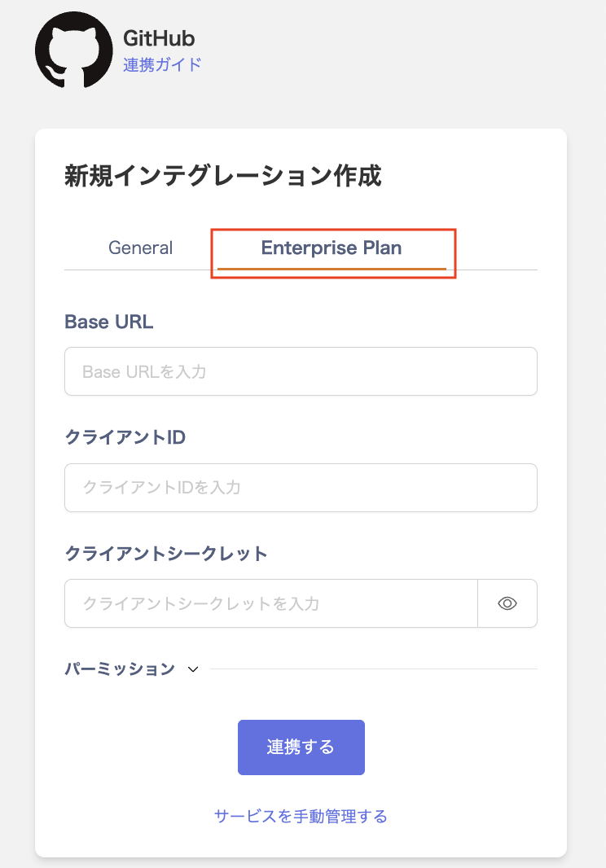Click the 新規インテグレーション作成 heading

(x=222, y=176)
